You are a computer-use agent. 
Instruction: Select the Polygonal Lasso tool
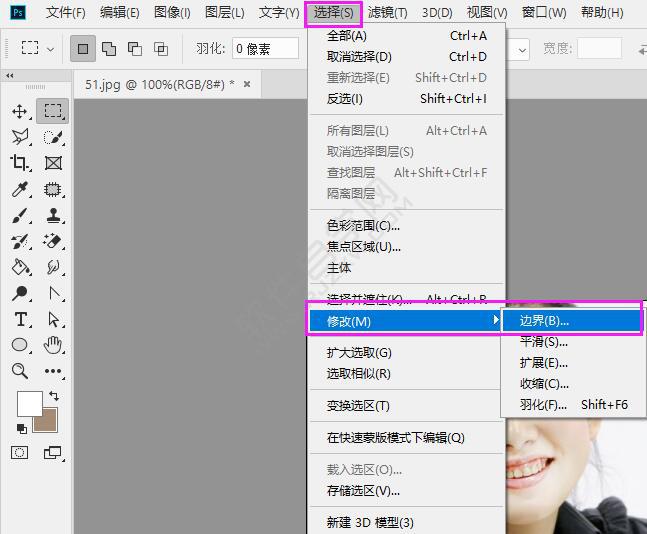pyautogui.click(x=19, y=137)
